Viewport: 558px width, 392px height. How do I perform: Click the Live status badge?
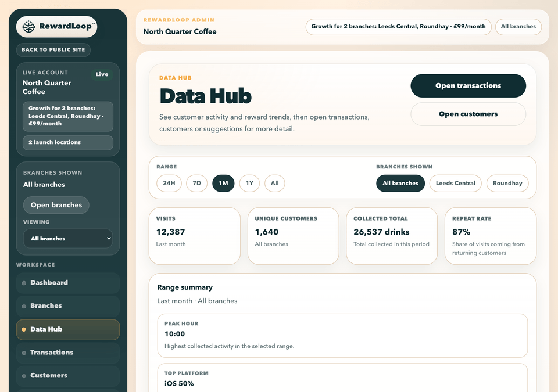[x=102, y=74]
